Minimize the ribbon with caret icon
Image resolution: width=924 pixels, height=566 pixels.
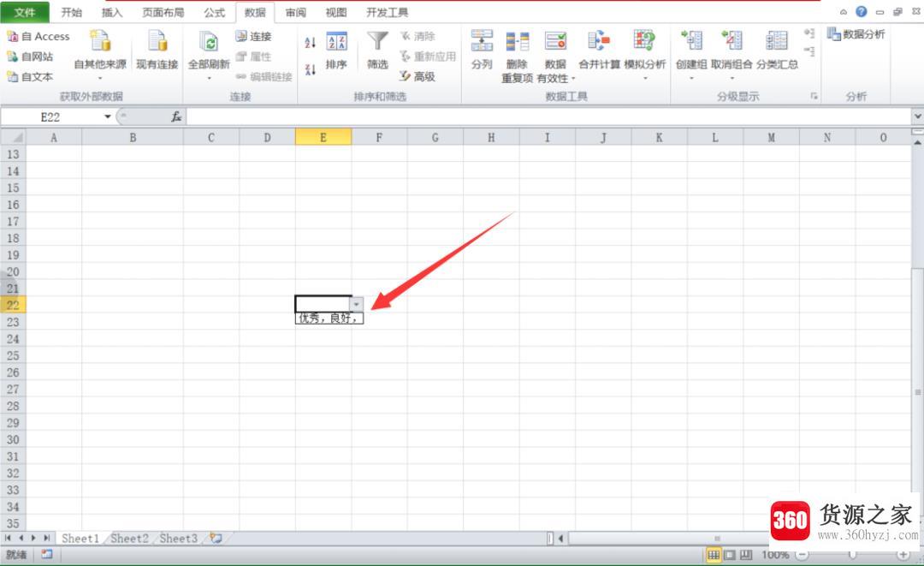point(844,12)
